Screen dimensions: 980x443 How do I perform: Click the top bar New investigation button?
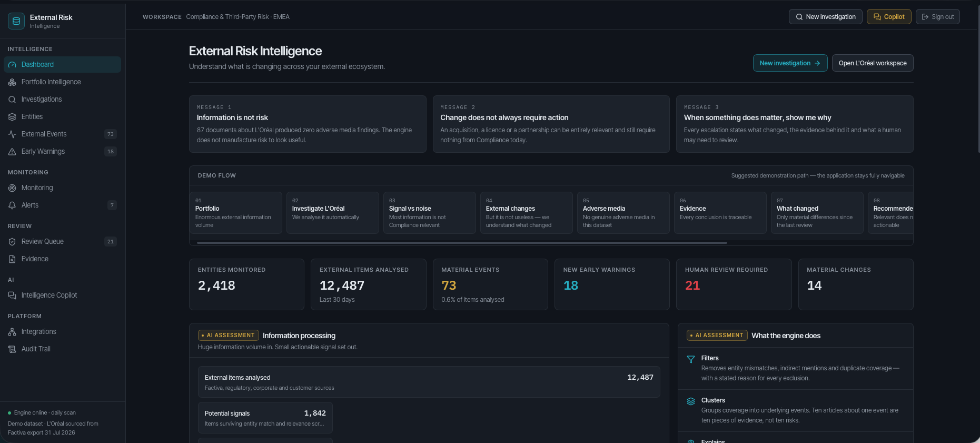click(825, 17)
